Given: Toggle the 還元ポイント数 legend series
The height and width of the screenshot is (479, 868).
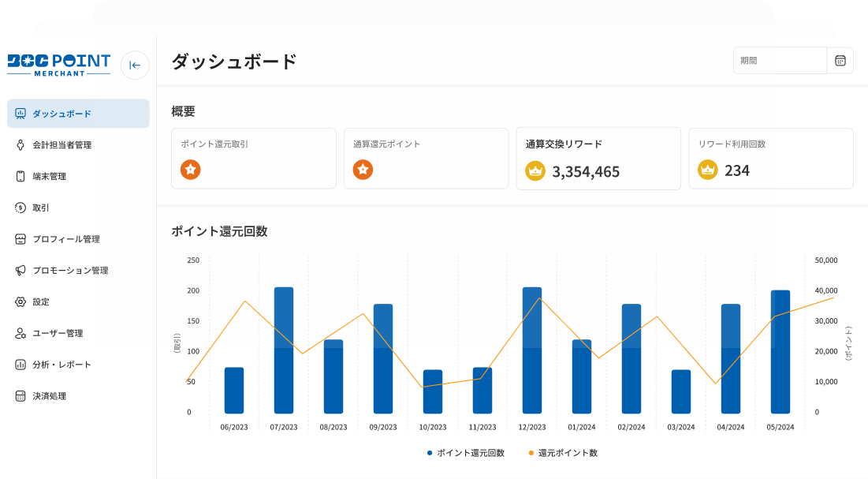Looking at the screenshot, I should click(x=563, y=453).
